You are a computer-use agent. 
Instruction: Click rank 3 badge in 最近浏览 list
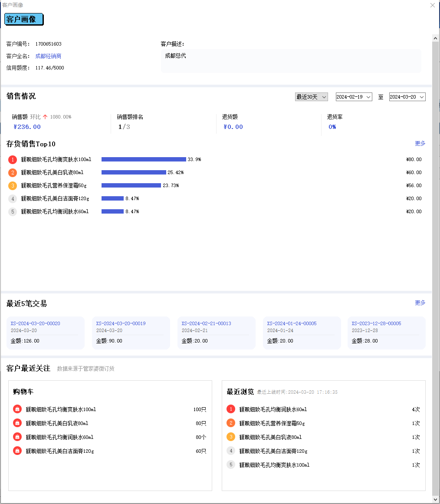point(231,437)
